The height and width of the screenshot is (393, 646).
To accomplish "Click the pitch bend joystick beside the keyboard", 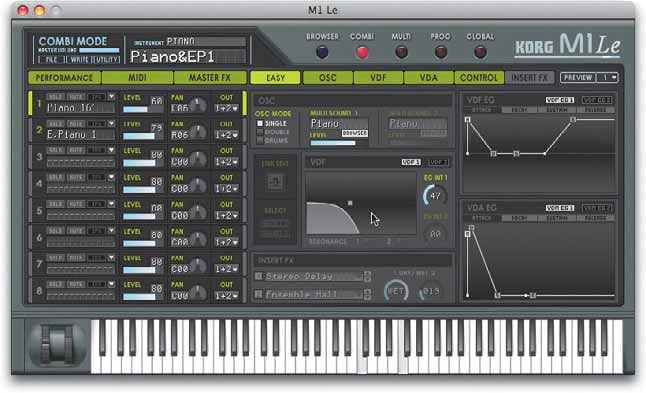I will click(x=57, y=345).
